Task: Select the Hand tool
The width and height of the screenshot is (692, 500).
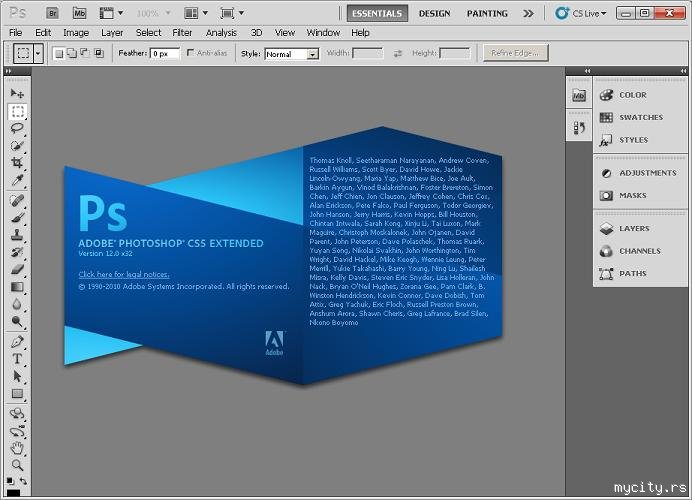Action: click(x=17, y=447)
